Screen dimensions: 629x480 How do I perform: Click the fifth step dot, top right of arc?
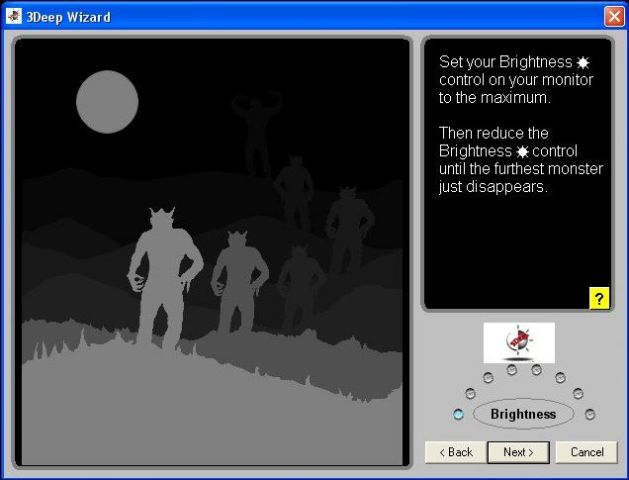pos(536,370)
